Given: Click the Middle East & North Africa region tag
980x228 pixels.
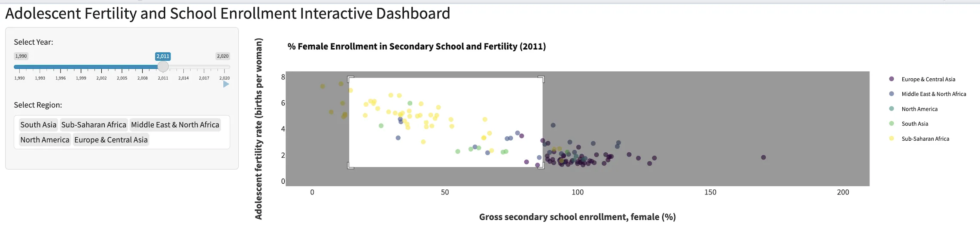Looking at the screenshot, I should tap(175, 125).
